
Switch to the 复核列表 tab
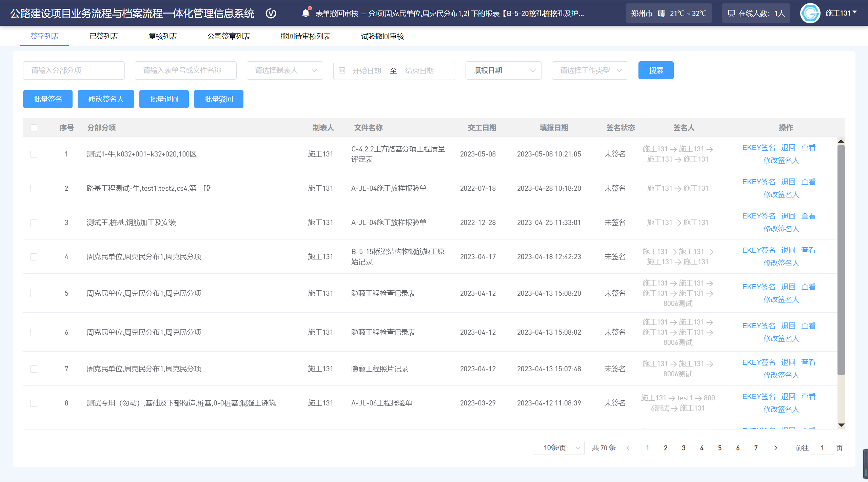[x=163, y=36]
